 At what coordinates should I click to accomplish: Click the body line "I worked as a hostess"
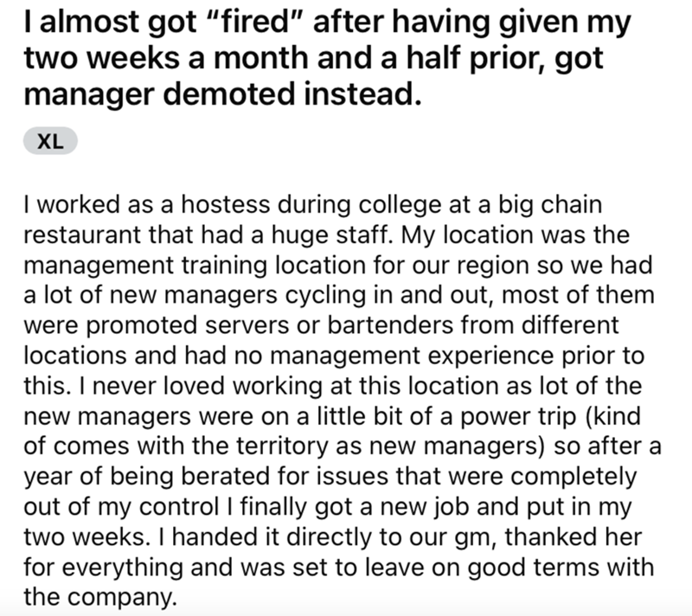click(x=313, y=205)
